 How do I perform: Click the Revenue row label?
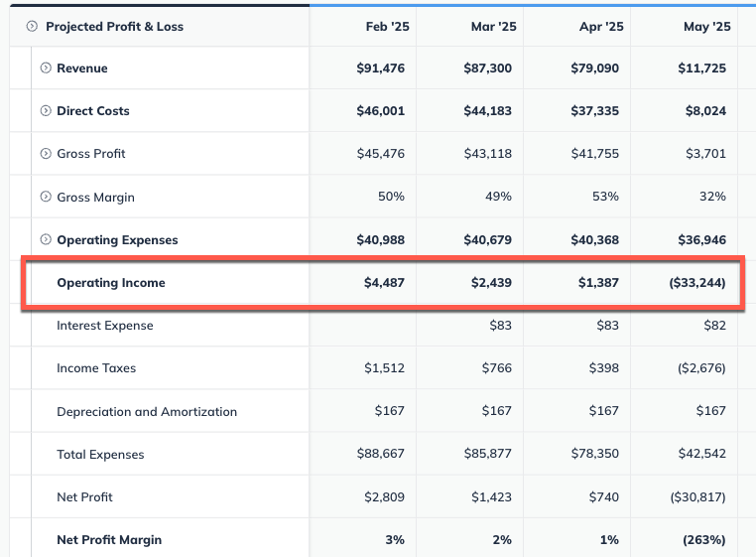pyautogui.click(x=82, y=69)
